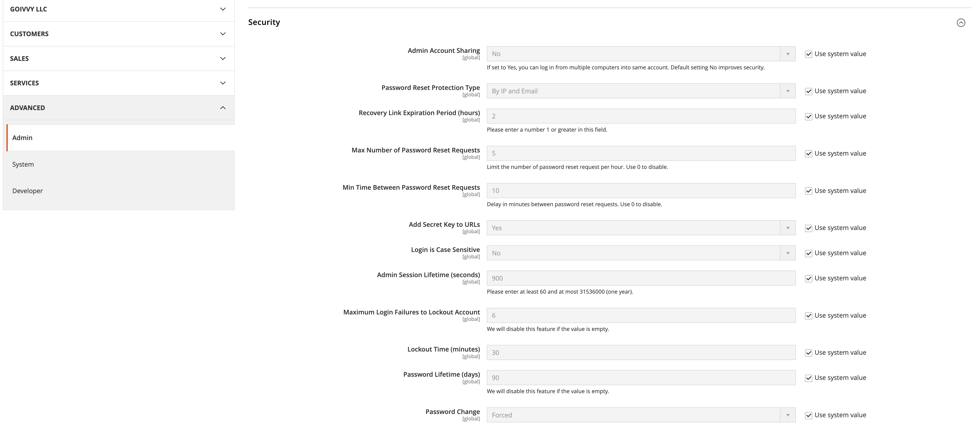Open the Password Reset Protection Type dropdown
This screenshot has height=433, width=980.
(641, 91)
